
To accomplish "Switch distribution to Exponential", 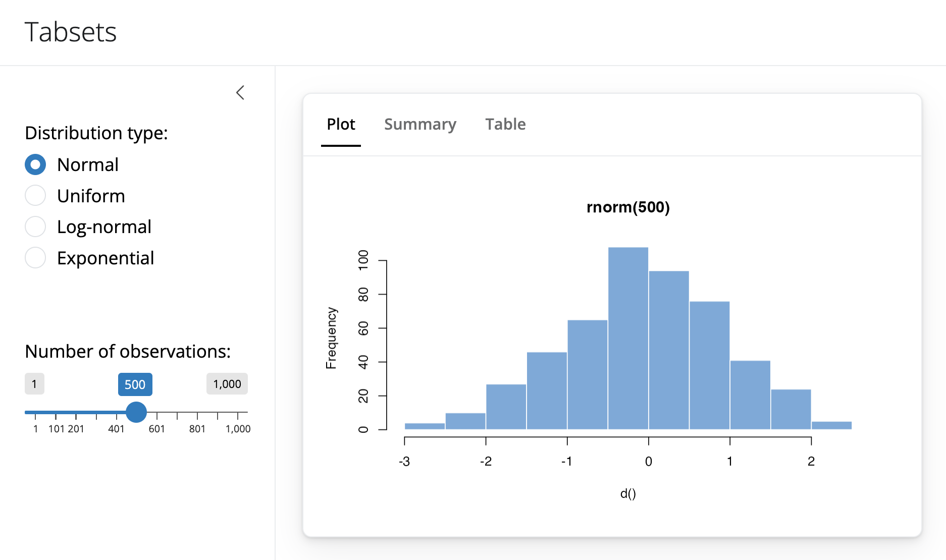I will coord(35,258).
